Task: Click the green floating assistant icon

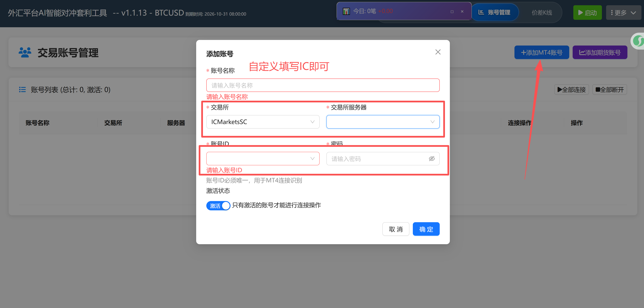Action: (638, 41)
